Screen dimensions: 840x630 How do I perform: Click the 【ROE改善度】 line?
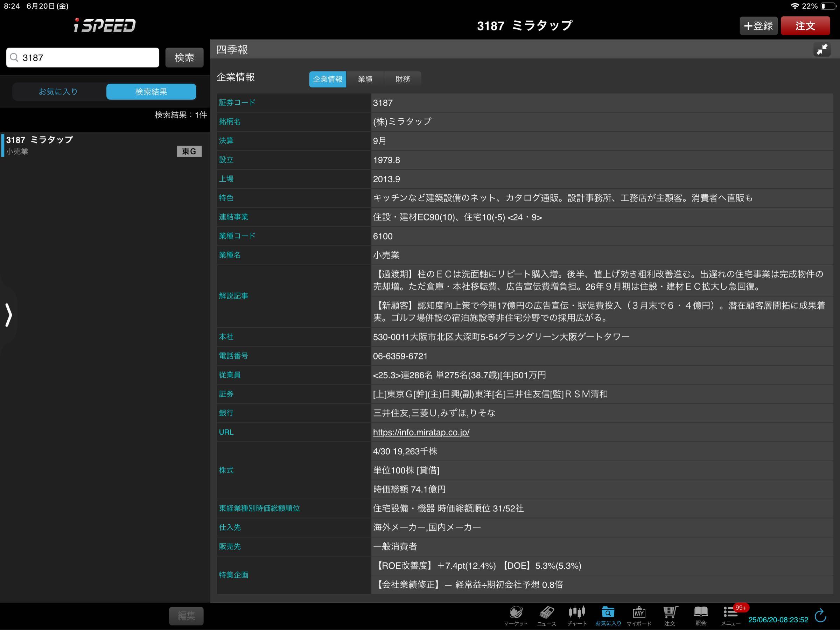pyautogui.click(x=477, y=566)
